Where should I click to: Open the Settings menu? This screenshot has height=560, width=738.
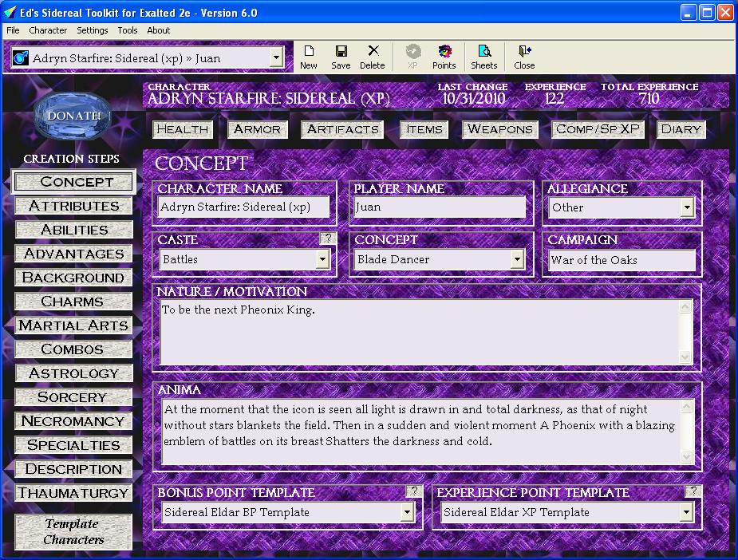93,30
